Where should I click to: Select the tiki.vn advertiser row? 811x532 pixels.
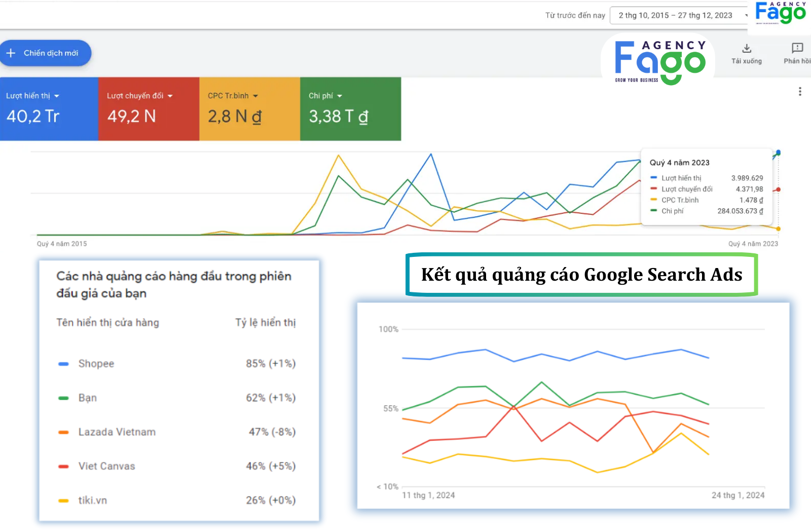177,501
